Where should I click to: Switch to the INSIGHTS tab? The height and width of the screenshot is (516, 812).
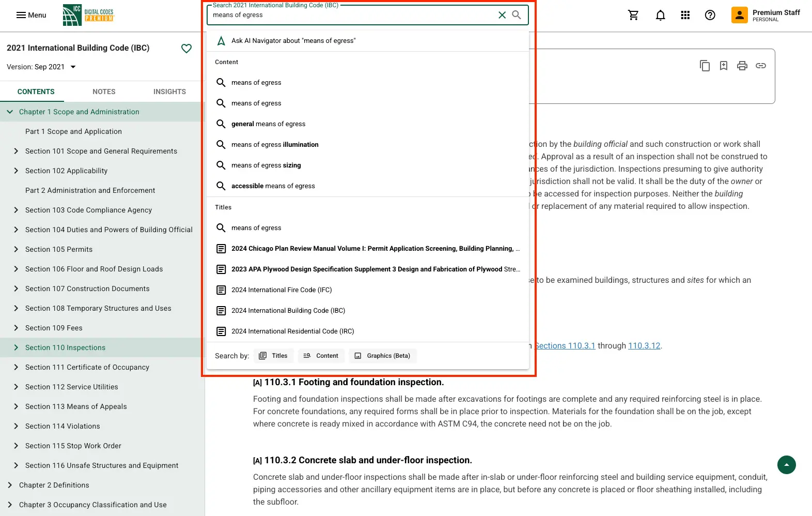pyautogui.click(x=169, y=92)
